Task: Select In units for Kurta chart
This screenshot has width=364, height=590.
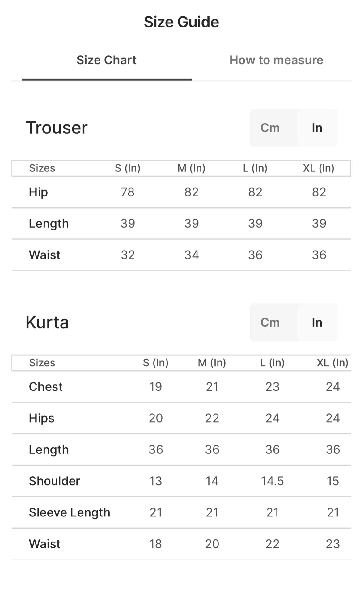Action: [317, 322]
